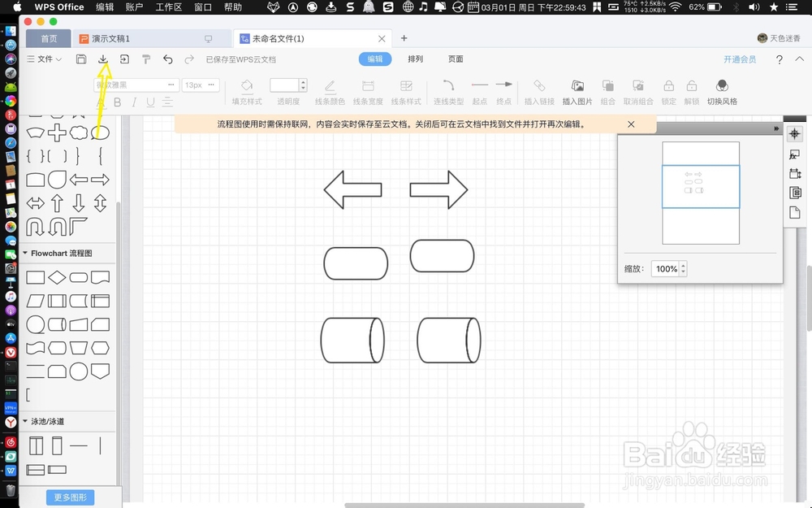The width and height of the screenshot is (812, 508).
Task: Switch to the 排列 (Arrange) tab
Action: coord(415,59)
